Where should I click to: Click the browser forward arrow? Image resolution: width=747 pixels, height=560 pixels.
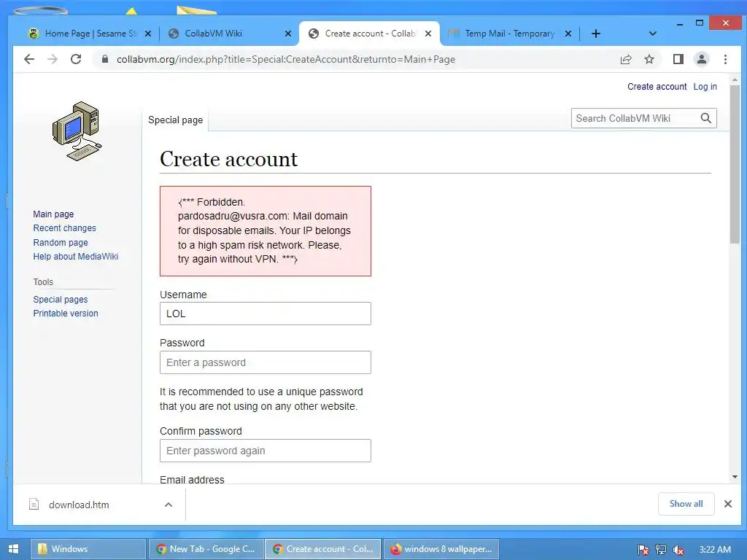click(53, 59)
